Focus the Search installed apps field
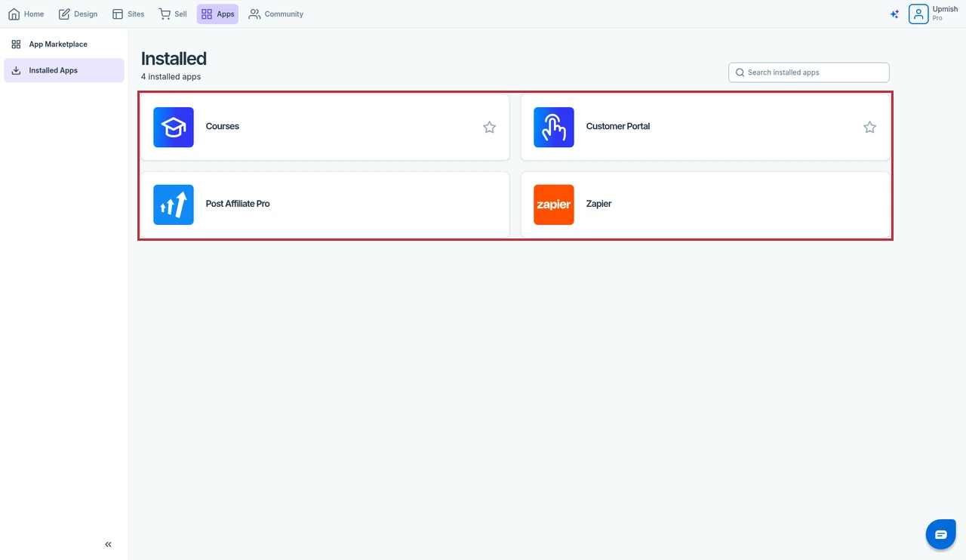966x560 pixels. point(809,72)
